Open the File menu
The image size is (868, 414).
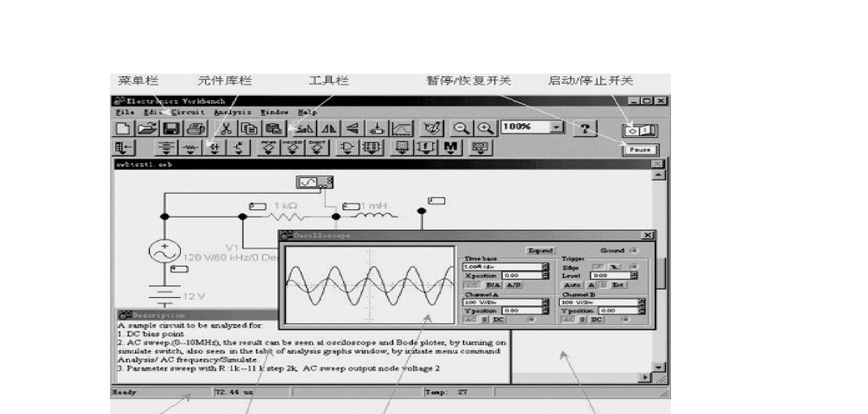125,112
